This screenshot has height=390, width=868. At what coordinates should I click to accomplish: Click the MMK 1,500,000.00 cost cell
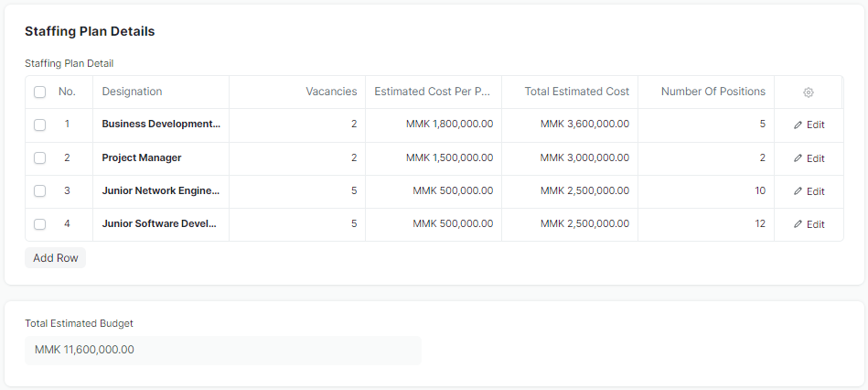(434, 157)
